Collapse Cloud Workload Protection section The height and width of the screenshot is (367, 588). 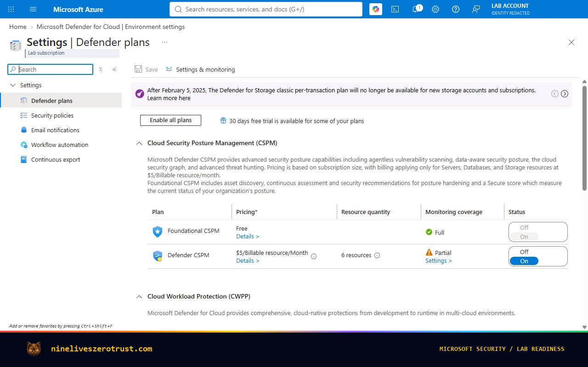tap(139, 297)
